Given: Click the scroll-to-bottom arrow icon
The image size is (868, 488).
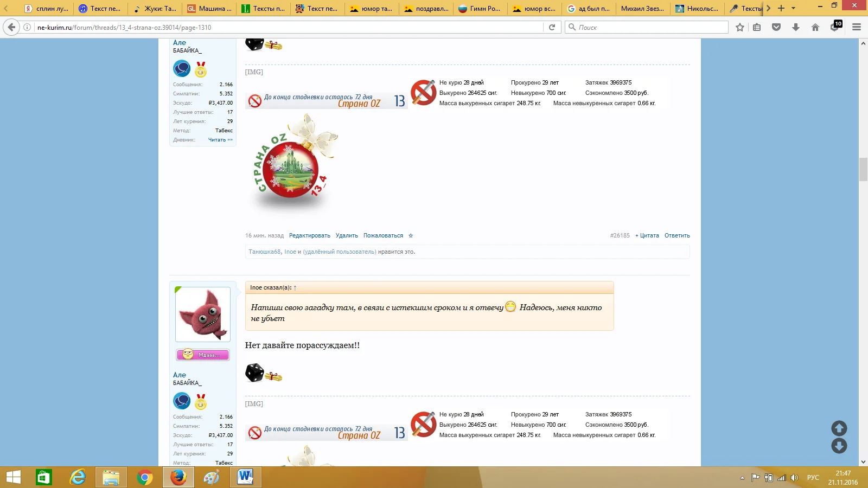Looking at the screenshot, I should click(x=839, y=446).
